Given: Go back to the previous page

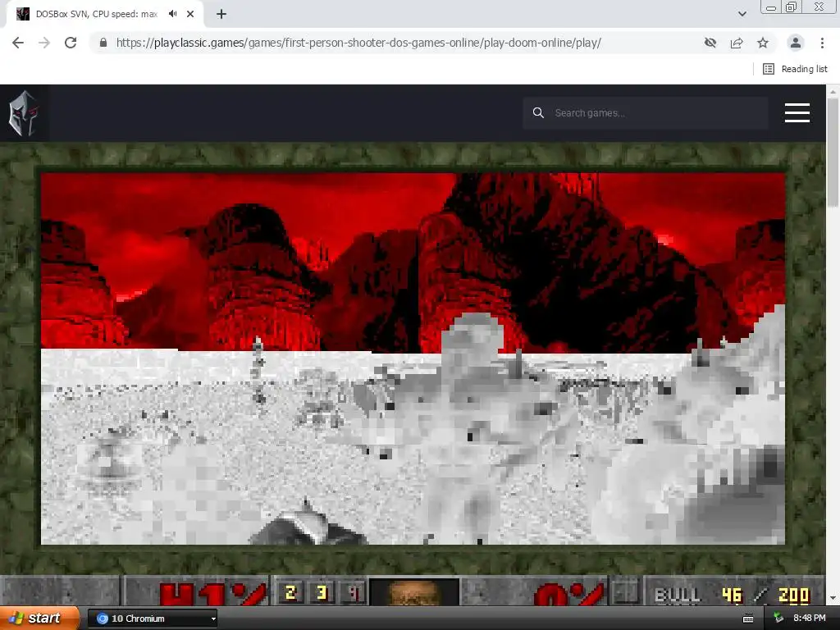Looking at the screenshot, I should (18, 43).
